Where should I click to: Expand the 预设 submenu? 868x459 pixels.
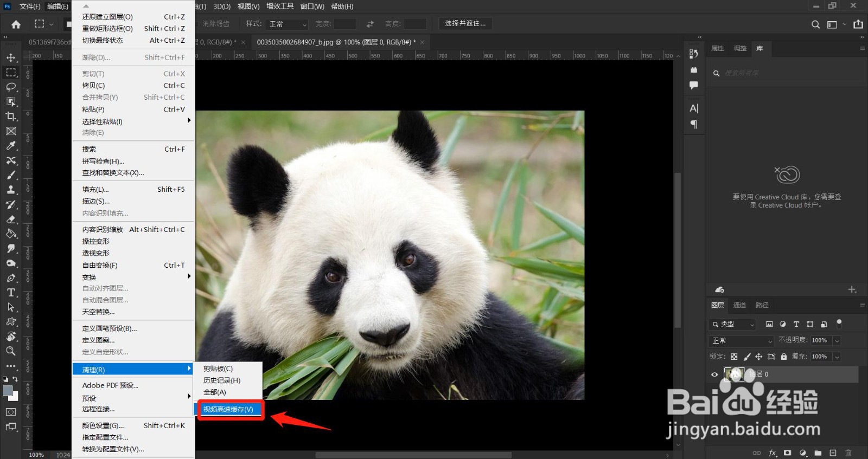coord(133,398)
